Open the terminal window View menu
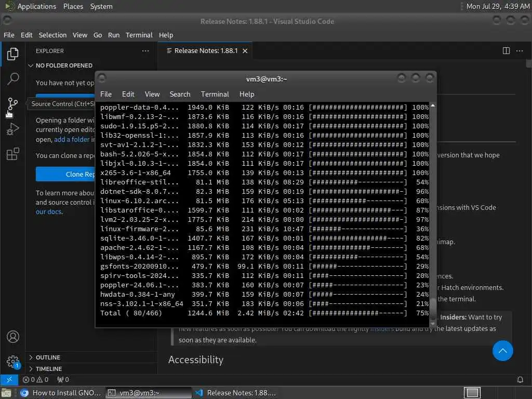This screenshot has width=532, height=399. [x=152, y=95]
